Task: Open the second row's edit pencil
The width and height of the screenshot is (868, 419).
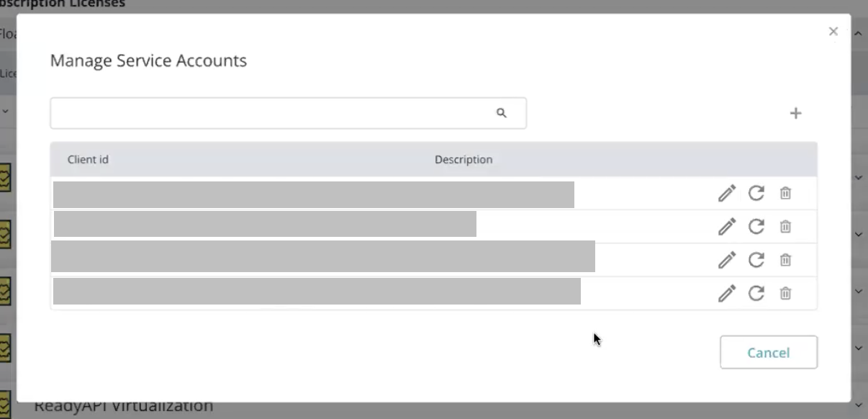Action: [726, 226]
